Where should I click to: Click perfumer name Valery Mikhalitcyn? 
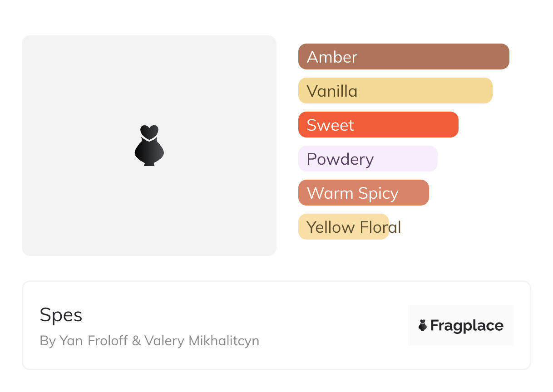click(x=202, y=340)
